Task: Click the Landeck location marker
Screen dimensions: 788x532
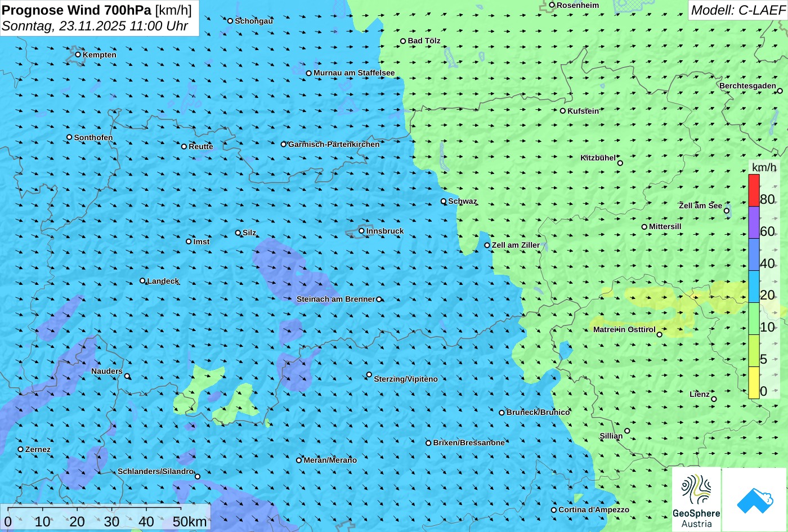Action: 142,281
